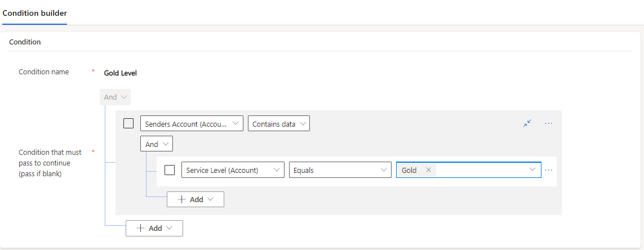Open the Contains data operator dropdown
The width and height of the screenshot is (644, 250).
pyautogui.click(x=279, y=123)
